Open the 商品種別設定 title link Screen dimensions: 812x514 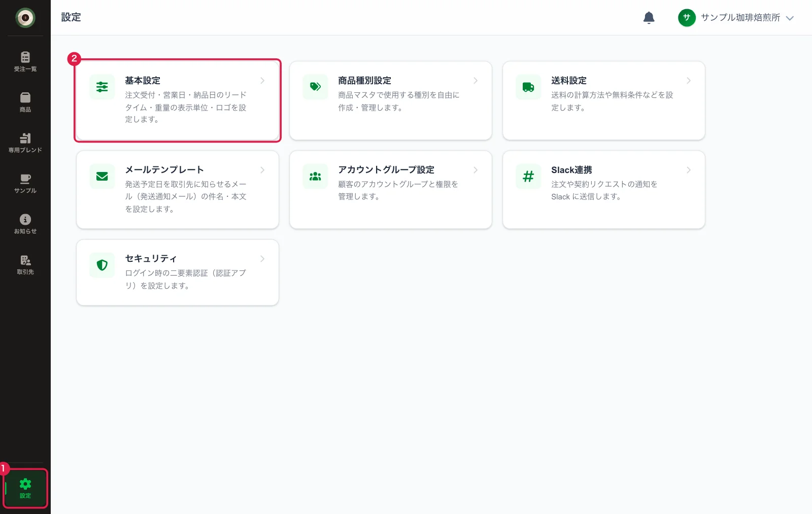364,81
